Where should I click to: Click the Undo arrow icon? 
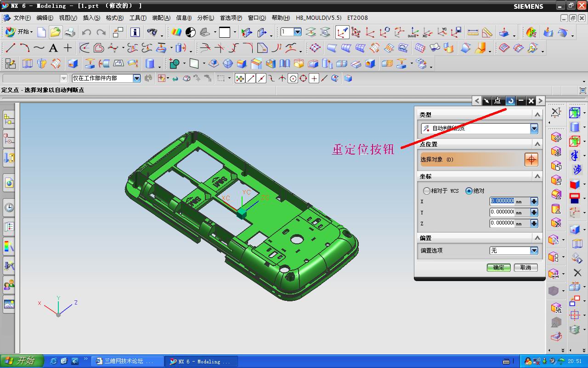86,32
